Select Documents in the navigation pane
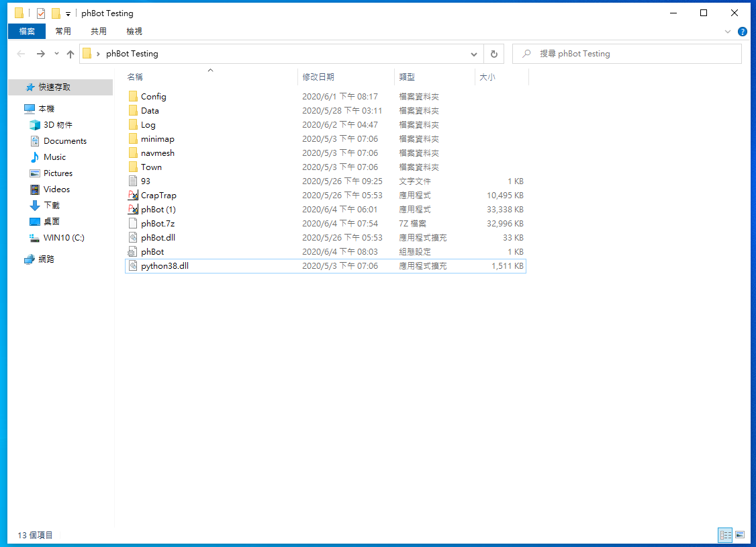The image size is (756, 547). click(x=65, y=141)
